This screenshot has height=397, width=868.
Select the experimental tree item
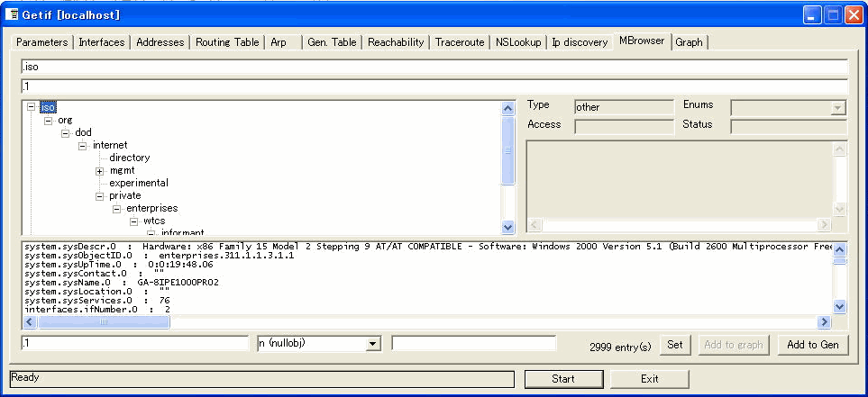coord(139,184)
